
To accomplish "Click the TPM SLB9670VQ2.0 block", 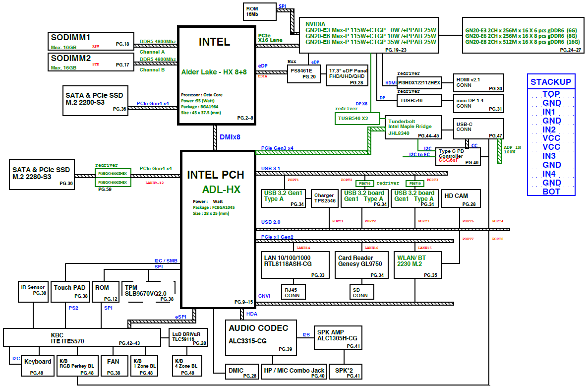I will click(149, 292).
